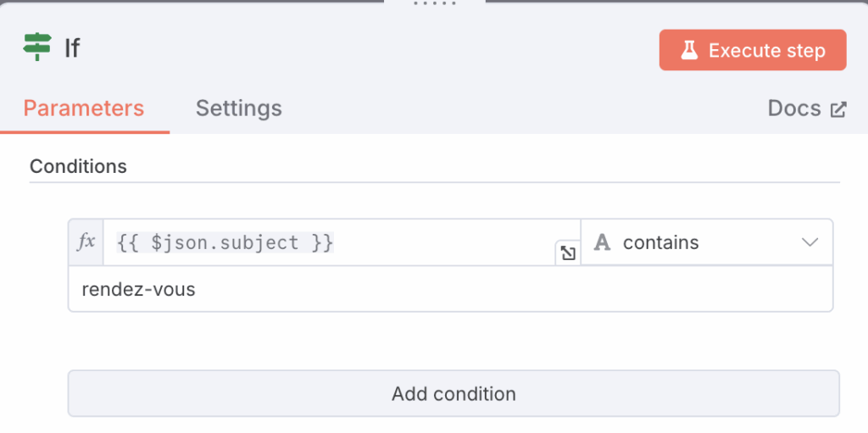Expand the 'contains' operator dropdown

coord(706,243)
